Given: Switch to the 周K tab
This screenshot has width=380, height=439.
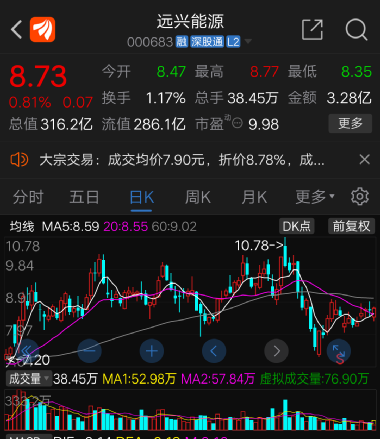Looking at the screenshot, I should pos(198,197).
